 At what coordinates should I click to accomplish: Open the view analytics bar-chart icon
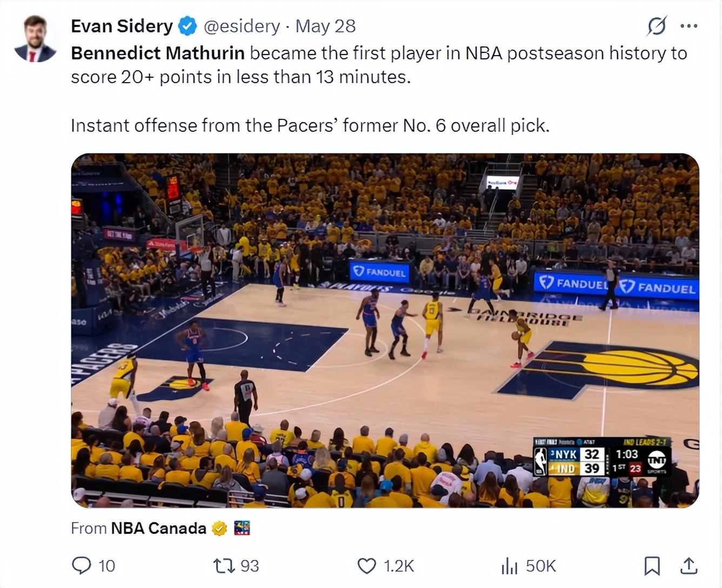pyautogui.click(x=509, y=565)
